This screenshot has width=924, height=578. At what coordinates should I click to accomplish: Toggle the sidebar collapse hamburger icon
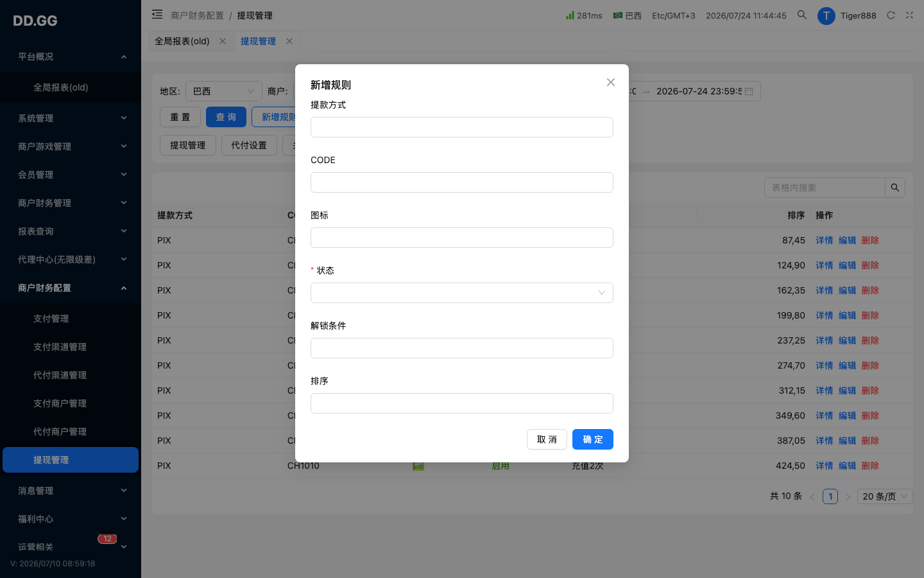click(157, 14)
